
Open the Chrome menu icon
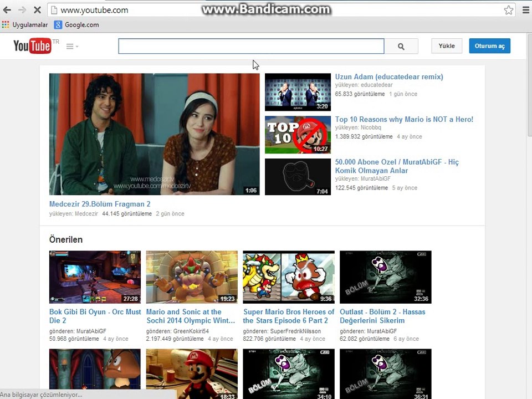coord(525,10)
